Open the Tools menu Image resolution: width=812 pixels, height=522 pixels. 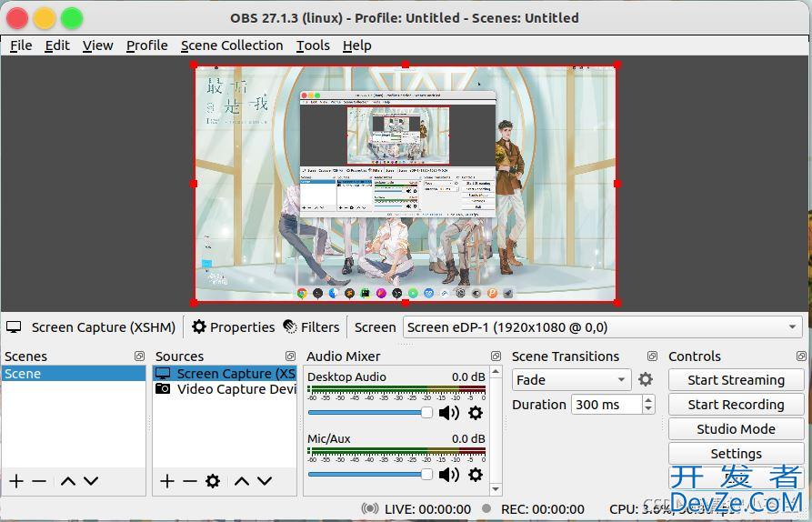pos(313,45)
